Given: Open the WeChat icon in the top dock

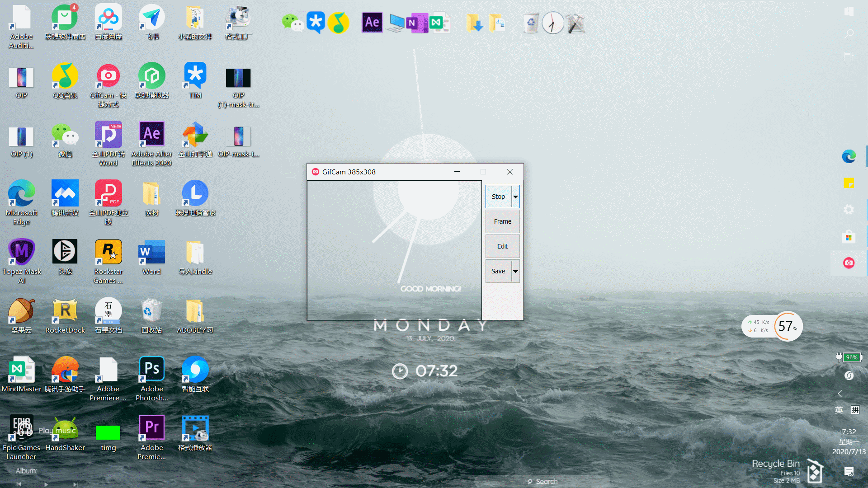Looking at the screenshot, I should click(292, 23).
